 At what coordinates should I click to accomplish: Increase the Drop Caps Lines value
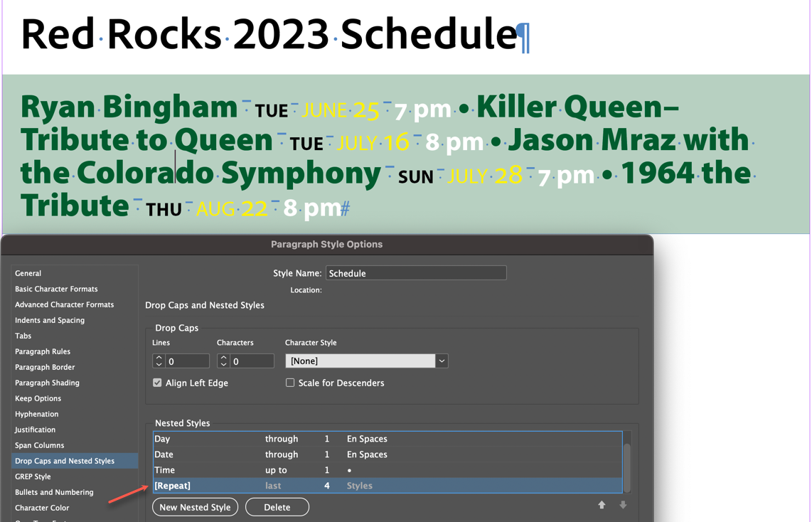tap(159, 357)
